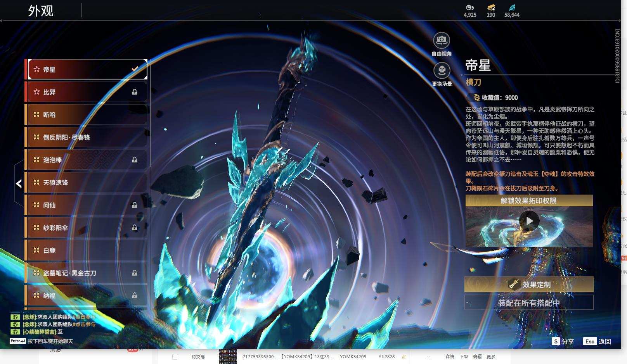Click the equipped checkmark on the 帝星 skin
627x364 pixels.
point(135,69)
